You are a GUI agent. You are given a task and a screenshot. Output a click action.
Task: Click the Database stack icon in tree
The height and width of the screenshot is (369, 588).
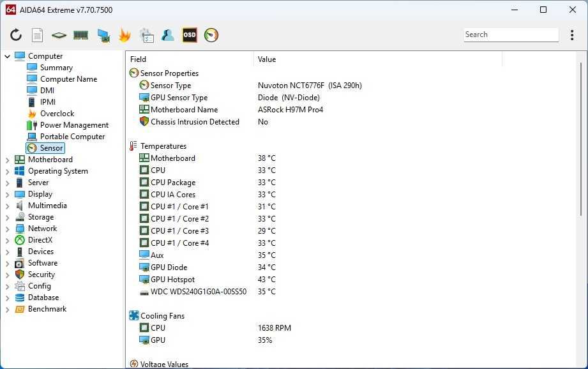[x=20, y=297]
